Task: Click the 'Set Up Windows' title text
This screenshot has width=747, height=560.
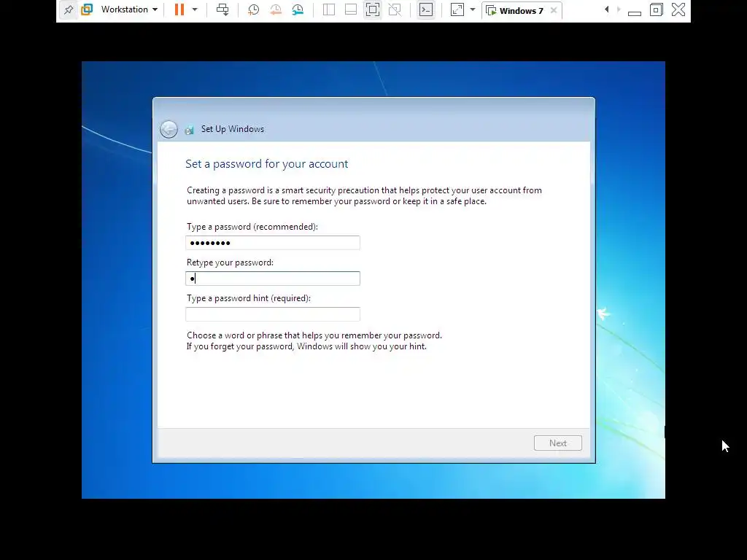Action: [x=233, y=129]
